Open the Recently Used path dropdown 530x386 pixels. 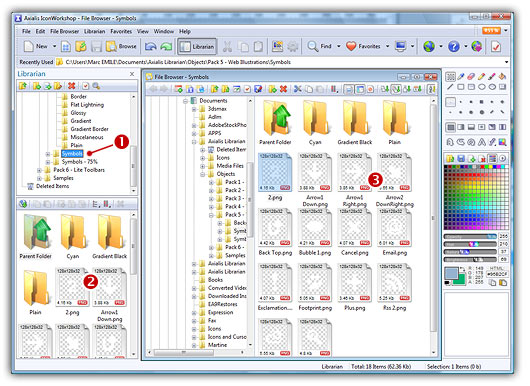506,62
